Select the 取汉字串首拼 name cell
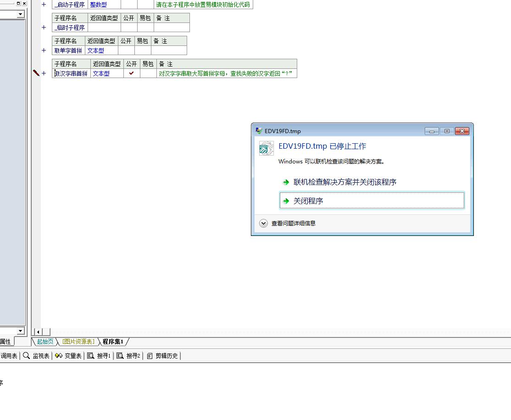 (71, 73)
